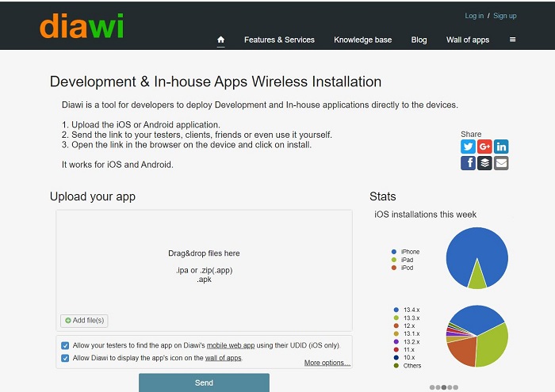Click the iOS device pie chart
This screenshot has width=555, height=392.
click(477, 258)
